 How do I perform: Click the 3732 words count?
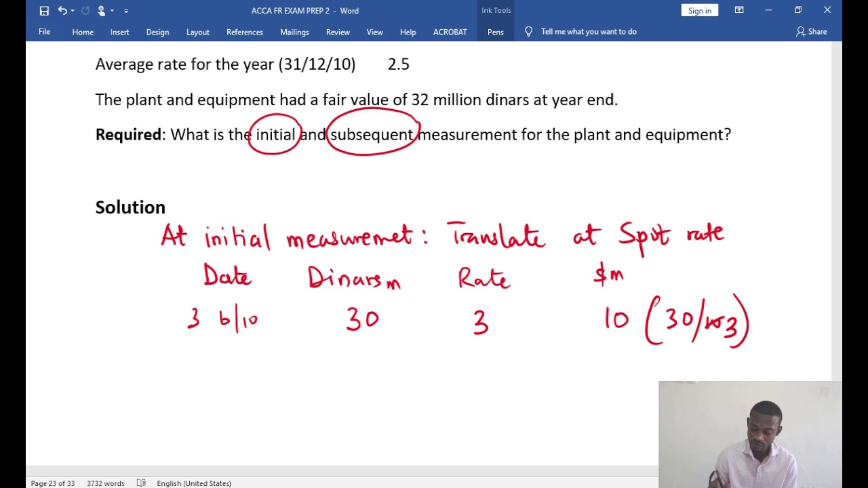click(x=105, y=483)
